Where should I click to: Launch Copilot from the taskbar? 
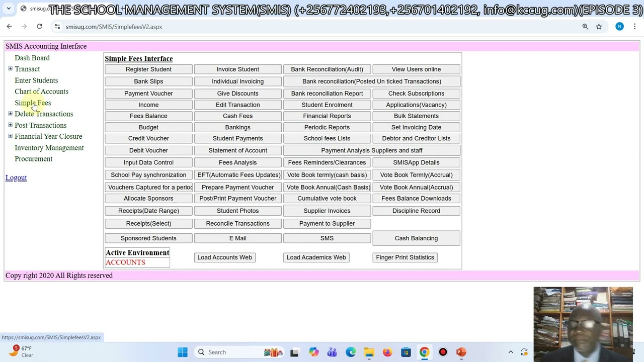pyautogui.click(x=313, y=352)
